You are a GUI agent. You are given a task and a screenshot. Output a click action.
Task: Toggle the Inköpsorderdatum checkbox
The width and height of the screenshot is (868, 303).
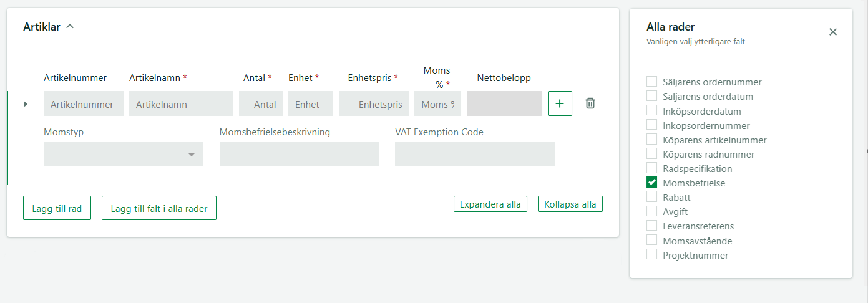pyautogui.click(x=652, y=110)
